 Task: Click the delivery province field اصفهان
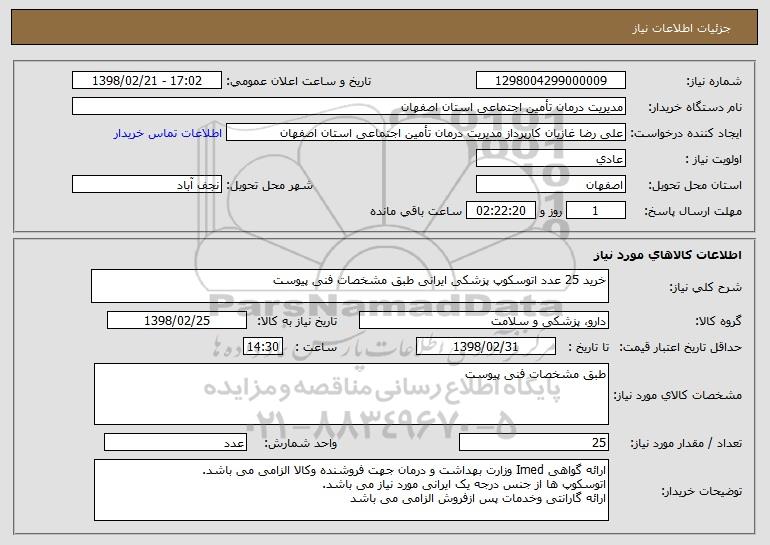pos(550,185)
